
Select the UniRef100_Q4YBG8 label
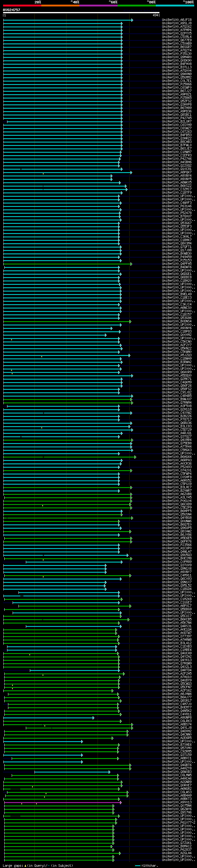177,518
